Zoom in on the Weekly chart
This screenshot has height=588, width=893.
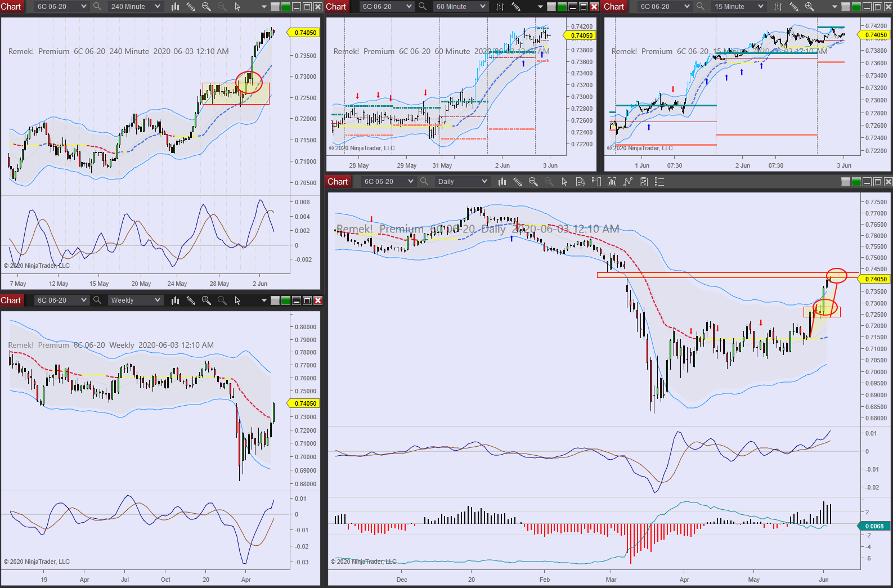pyautogui.click(x=207, y=300)
